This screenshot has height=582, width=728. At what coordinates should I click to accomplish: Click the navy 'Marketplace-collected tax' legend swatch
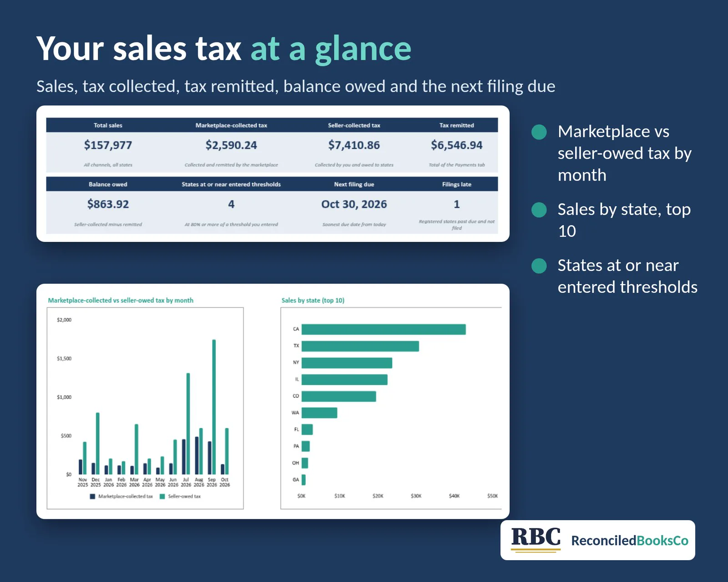pos(92,497)
